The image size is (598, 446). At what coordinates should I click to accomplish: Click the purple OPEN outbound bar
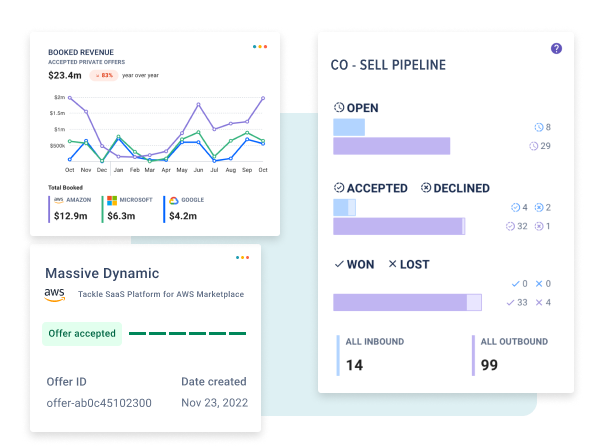(392, 146)
